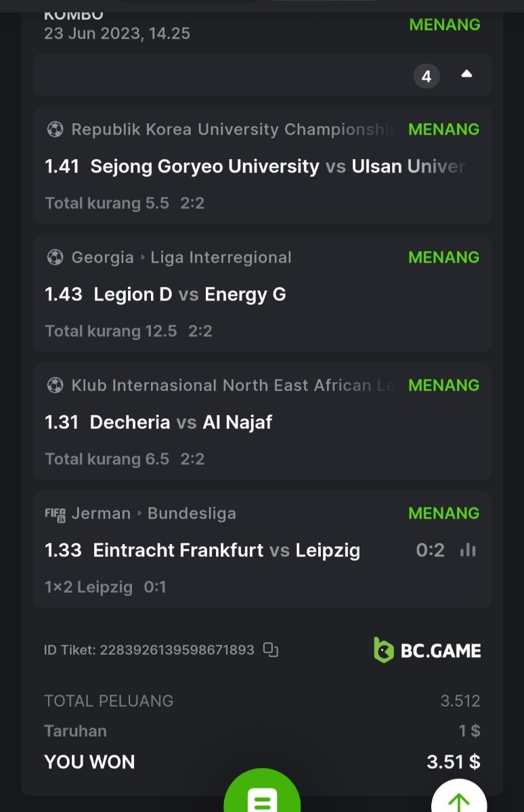The image size is (524, 812).
Task: Click the Jerman country label
Action: [x=101, y=514]
